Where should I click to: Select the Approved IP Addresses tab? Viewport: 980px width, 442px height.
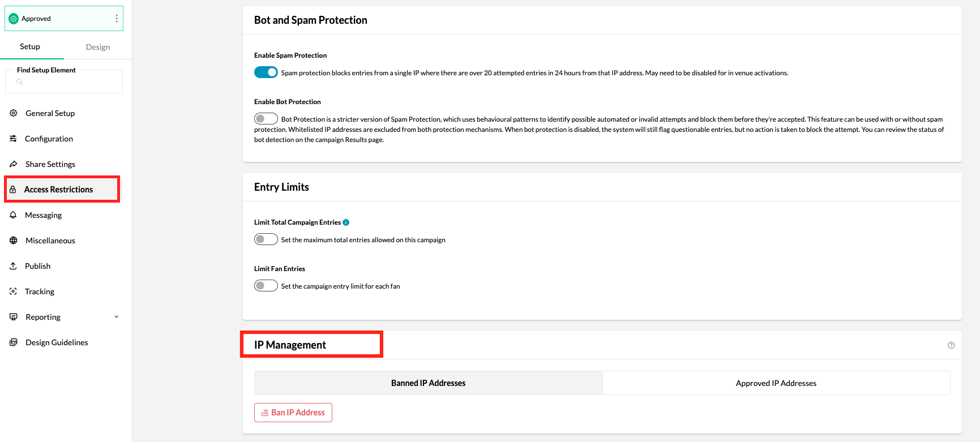click(x=776, y=383)
